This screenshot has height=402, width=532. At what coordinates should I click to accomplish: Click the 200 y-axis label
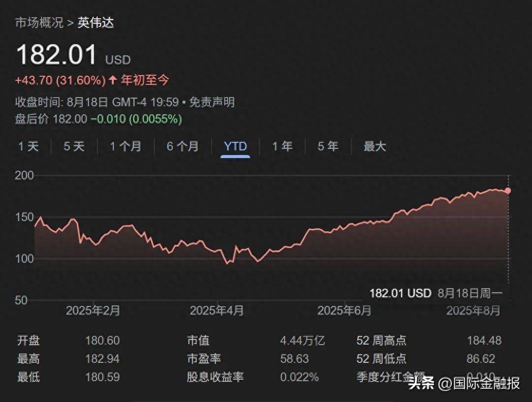pyautogui.click(x=24, y=175)
